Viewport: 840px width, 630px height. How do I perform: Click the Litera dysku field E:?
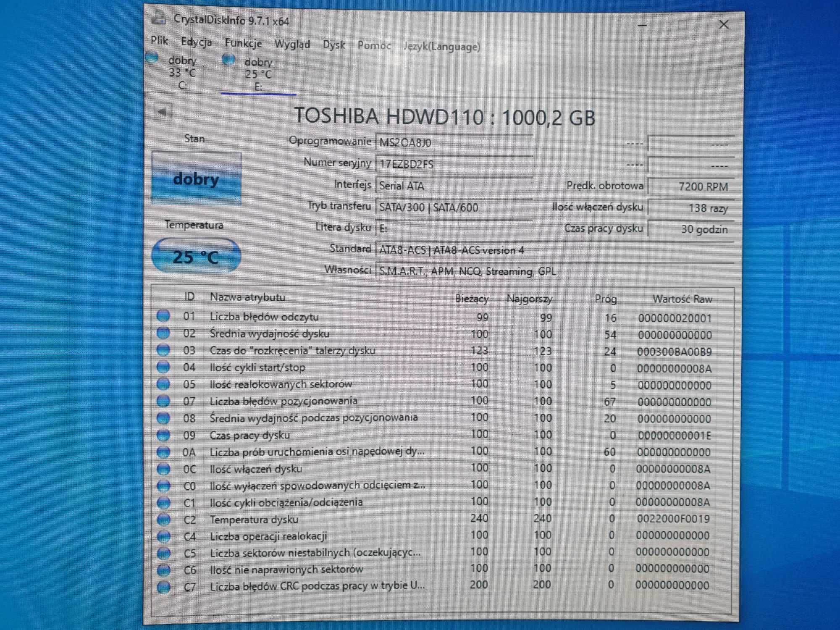(454, 228)
